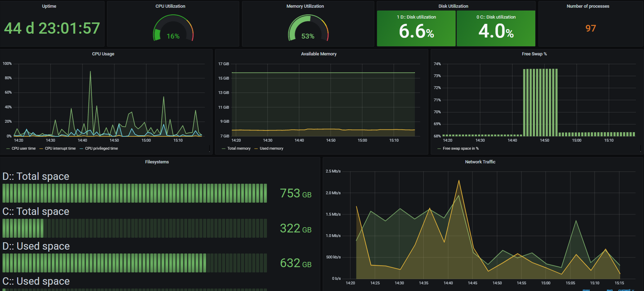Toggle Free swap space in % legend entry

click(x=461, y=149)
